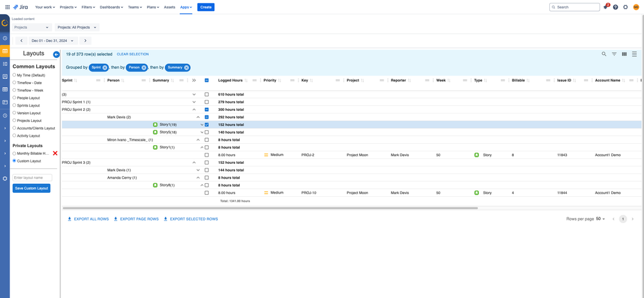Screen dimensions: 644x298
Task: Open the user profile avatar
Action: point(636,7)
